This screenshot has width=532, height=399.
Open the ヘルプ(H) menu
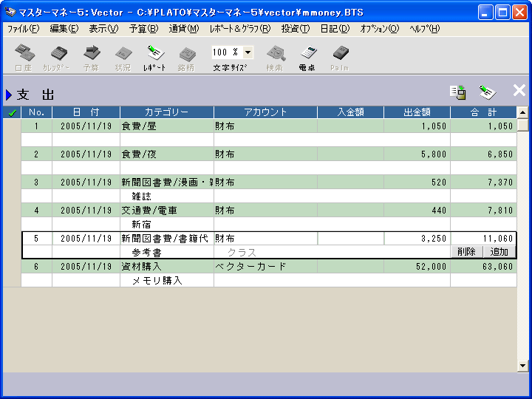coord(424,29)
